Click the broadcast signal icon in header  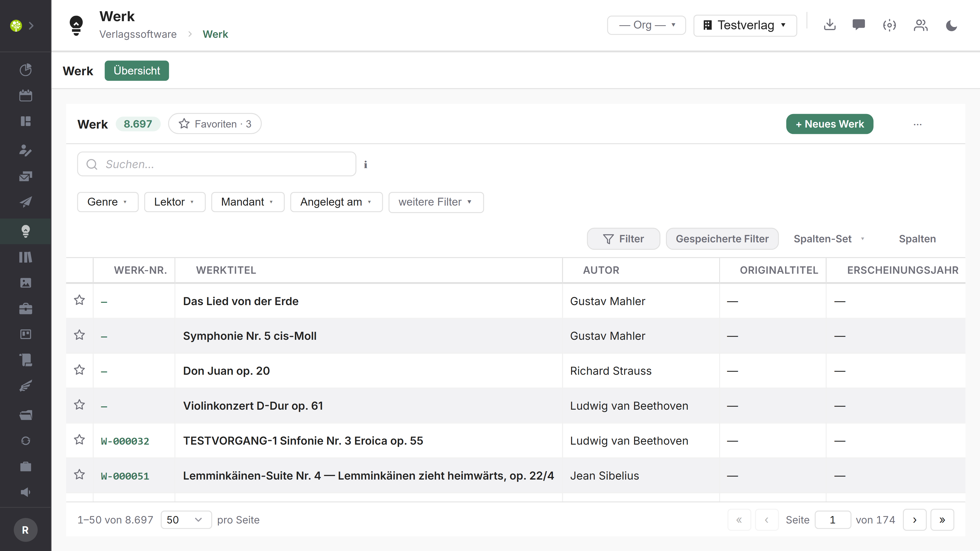[x=889, y=25]
